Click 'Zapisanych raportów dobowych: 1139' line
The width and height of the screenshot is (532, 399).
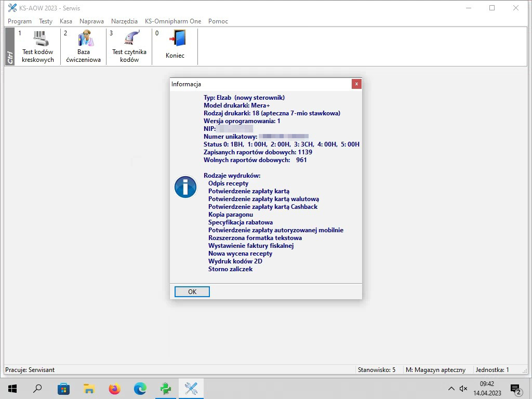(x=258, y=152)
